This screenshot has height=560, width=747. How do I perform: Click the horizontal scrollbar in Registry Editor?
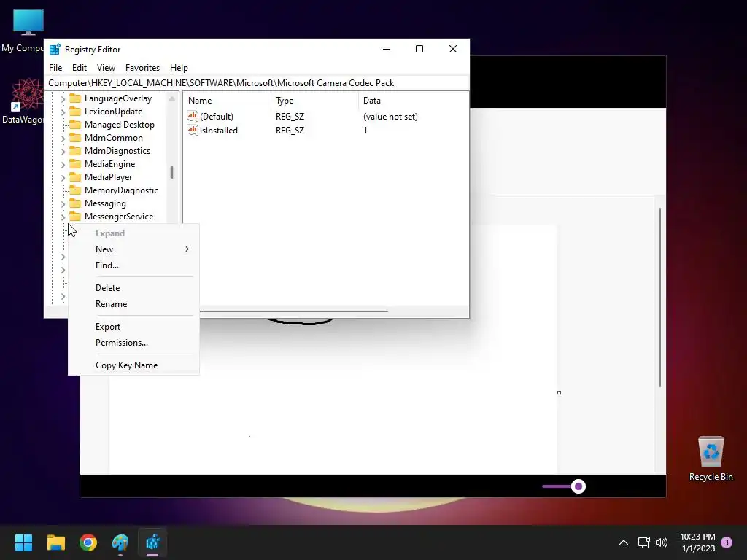(294, 311)
